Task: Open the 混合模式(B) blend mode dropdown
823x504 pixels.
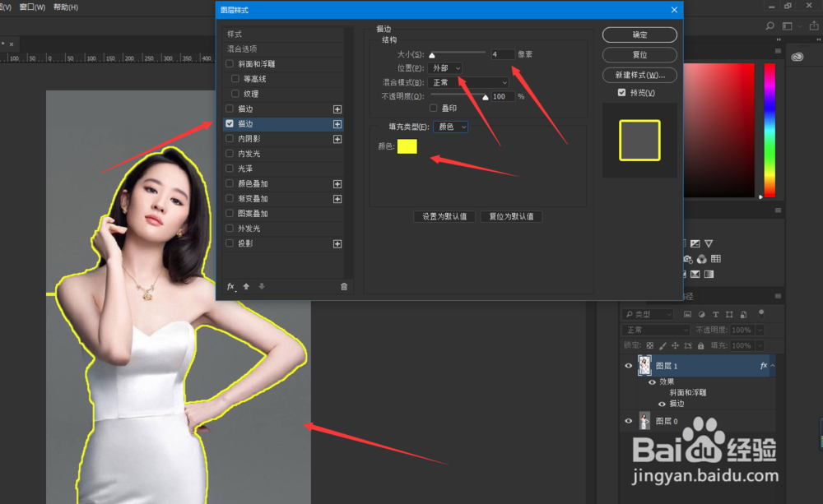Action: tap(469, 83)
